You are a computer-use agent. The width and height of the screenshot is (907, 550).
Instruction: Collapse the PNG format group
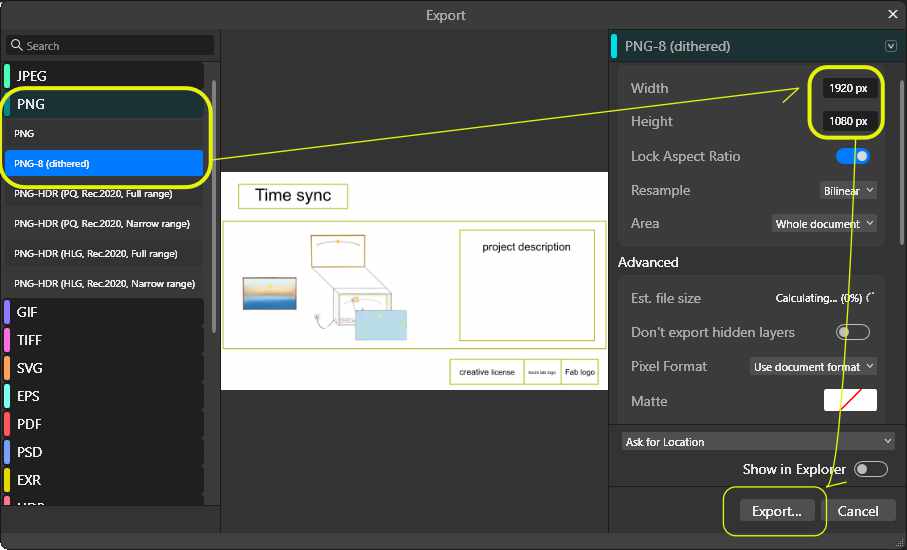tap(104, 104)
